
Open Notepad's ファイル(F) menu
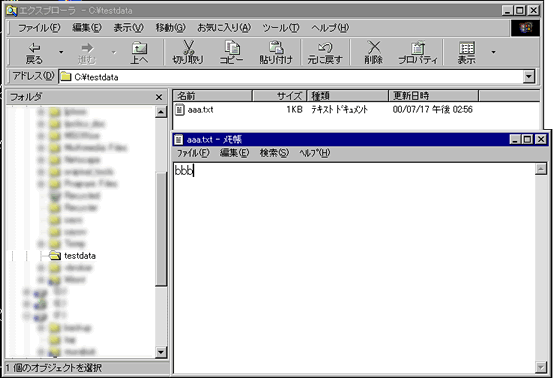pyautogui.click(x=193, y=153)
